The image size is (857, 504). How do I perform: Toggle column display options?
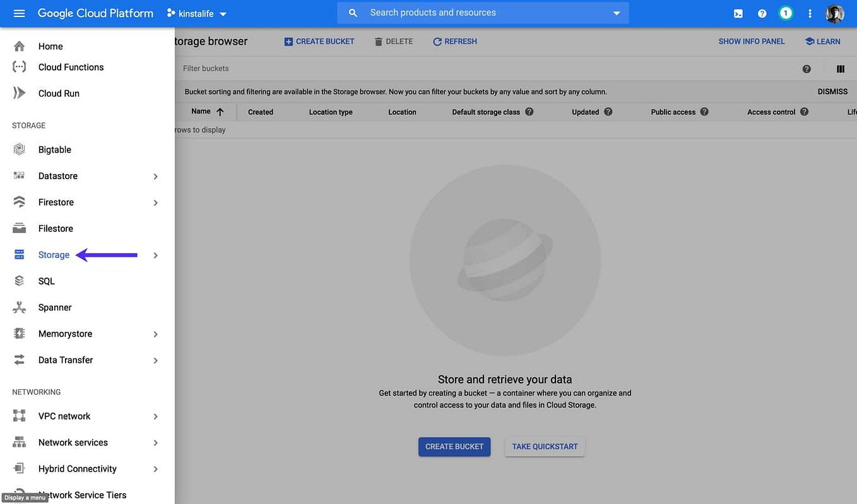[x=840, y=69]
